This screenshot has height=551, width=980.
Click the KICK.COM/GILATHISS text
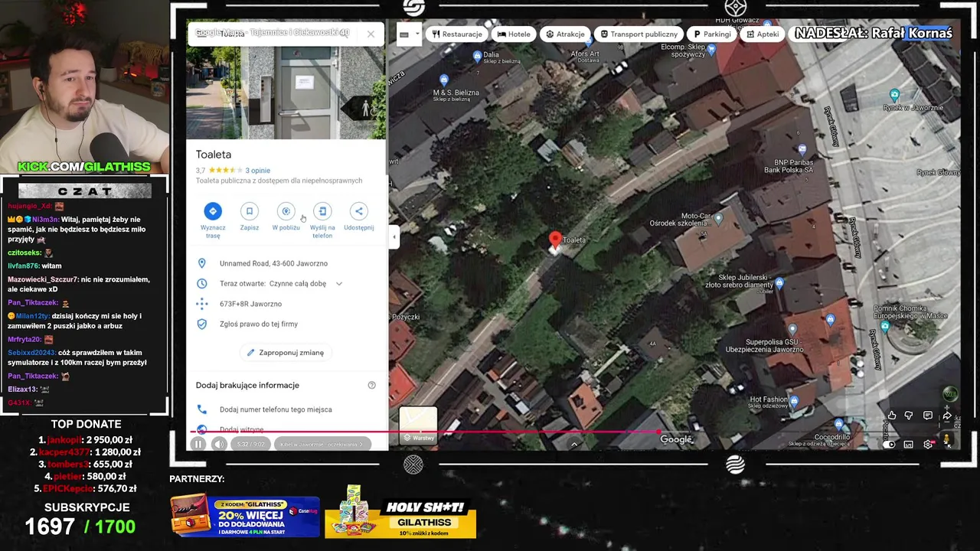[x=84, y=166]
